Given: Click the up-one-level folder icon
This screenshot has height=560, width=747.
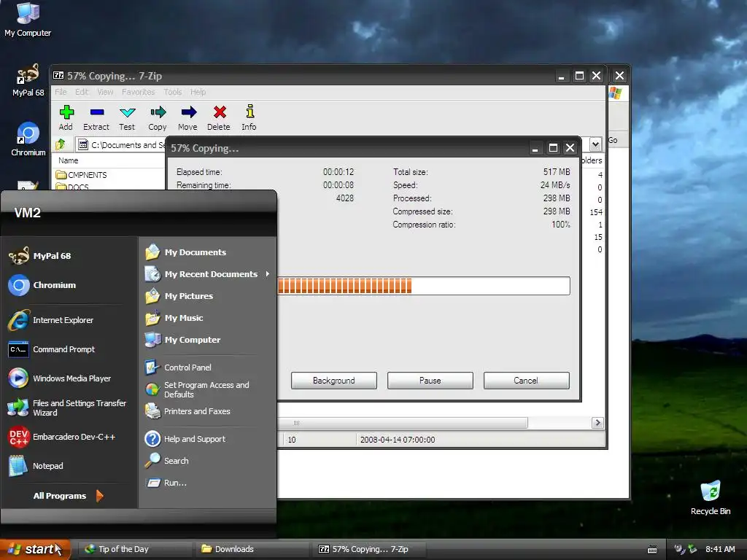Looking at the screenshot, I should click(61, 144).
